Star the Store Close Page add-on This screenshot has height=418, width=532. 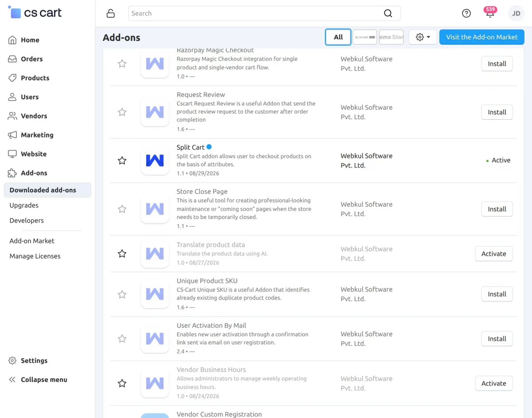122,209
